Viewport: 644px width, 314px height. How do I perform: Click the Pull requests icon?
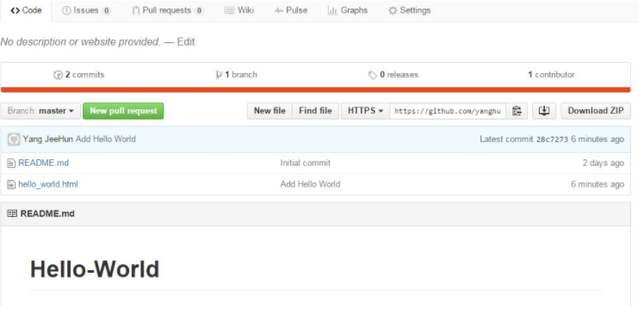click(135, 11)
